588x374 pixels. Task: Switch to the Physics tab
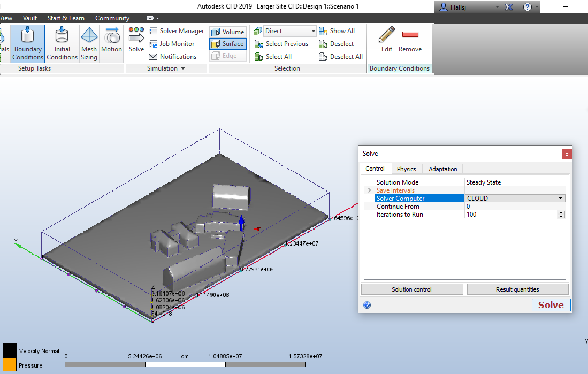click(406, 169)
